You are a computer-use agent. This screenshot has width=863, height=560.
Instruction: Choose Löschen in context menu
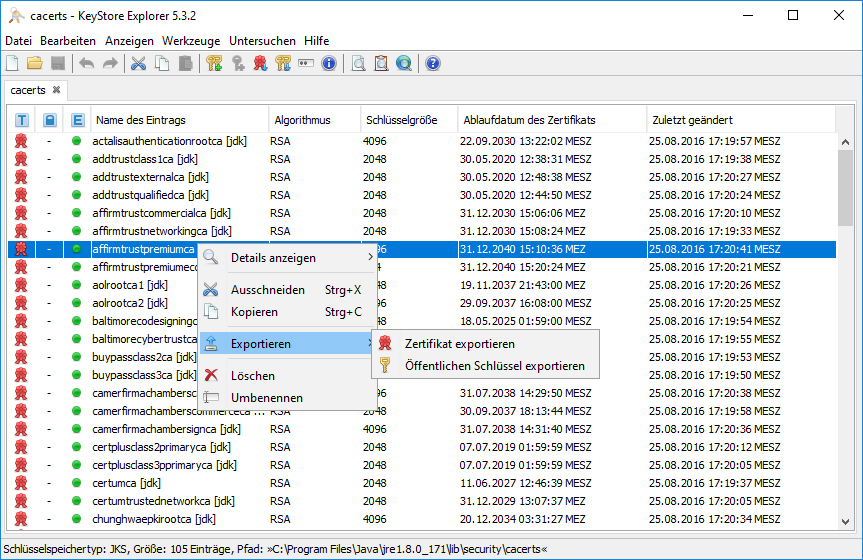[x=287, y=376]
